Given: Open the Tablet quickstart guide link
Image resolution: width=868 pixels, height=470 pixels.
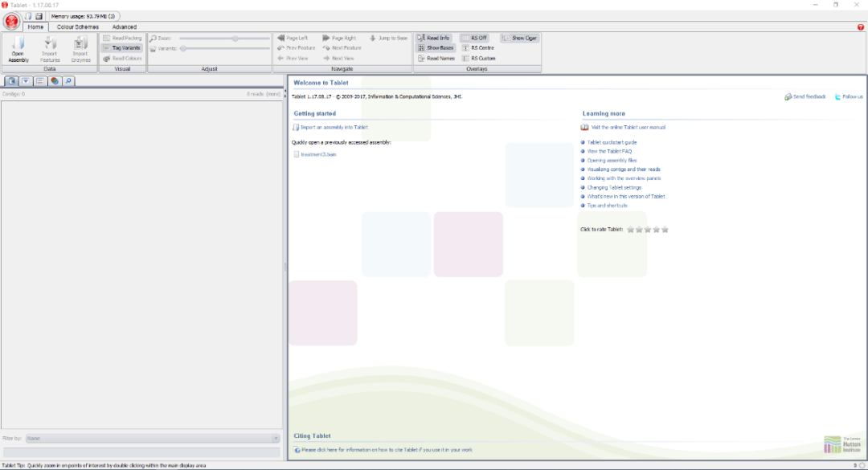Looking at the screenshot, I should tap(612, 142).
